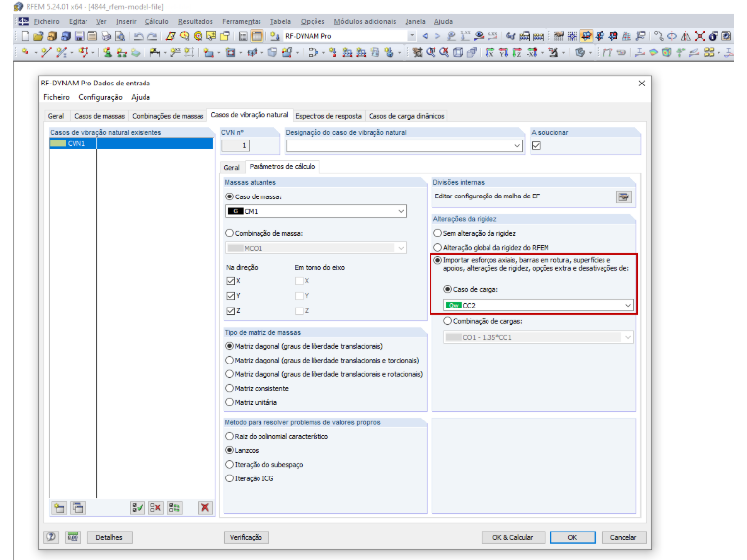Click the copy vibration case icon
This screenshot has height=560, width=747.
[78, 508]
